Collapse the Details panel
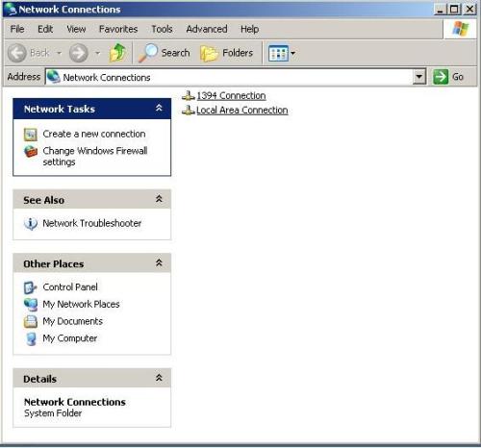This screenshot has height=448, width=481. coord(159,378)
